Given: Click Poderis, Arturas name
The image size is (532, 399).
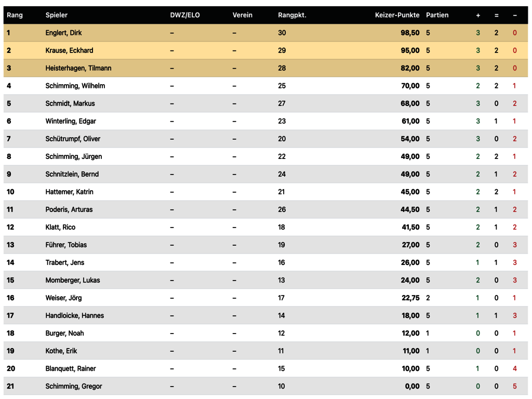Looking at the screenshot, I should point(69,209).
